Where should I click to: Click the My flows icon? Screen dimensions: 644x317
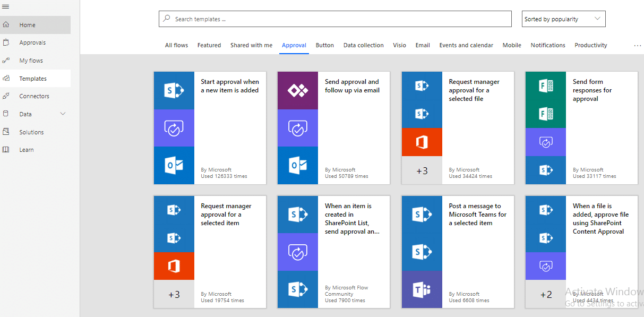tap(6, 61)
